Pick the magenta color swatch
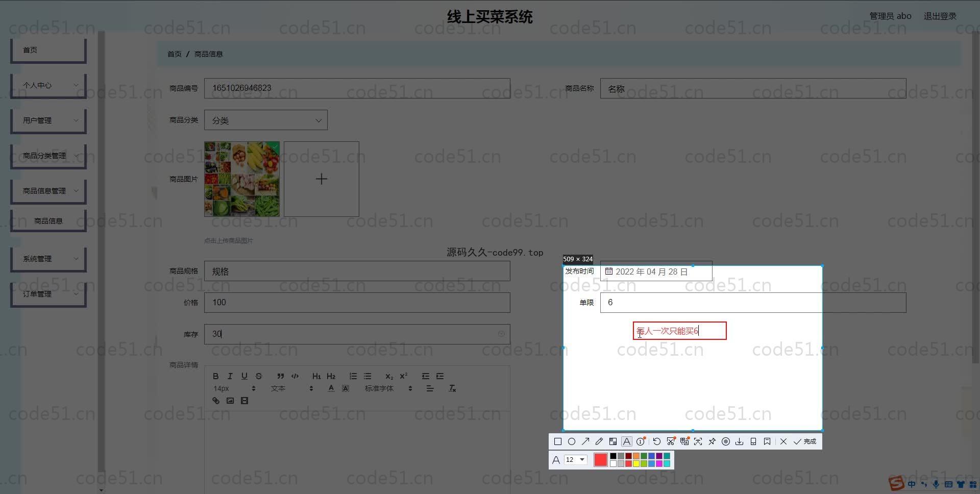 pos(659,463)
